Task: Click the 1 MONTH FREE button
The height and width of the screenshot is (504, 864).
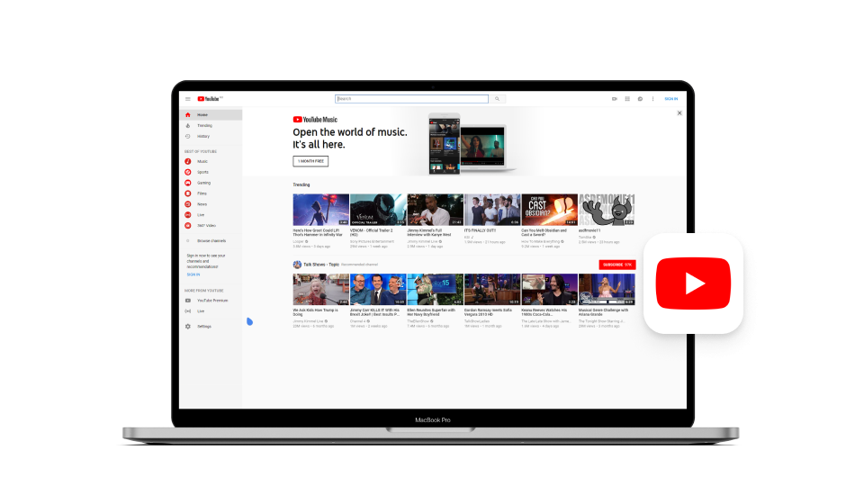Action: 310,161
